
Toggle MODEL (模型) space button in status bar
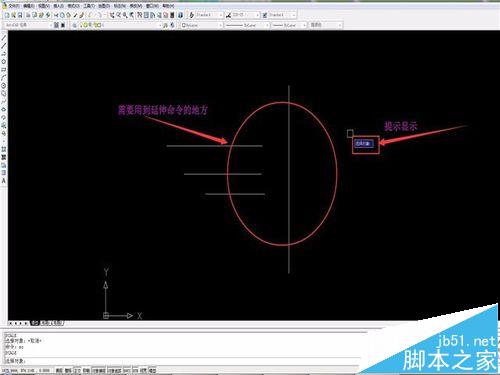pyautogui.click(x=152, y=370)
